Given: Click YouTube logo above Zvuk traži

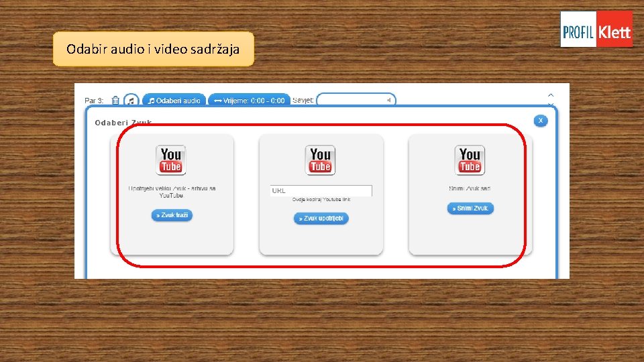Looking at the screenshot, I should [171, 160].
